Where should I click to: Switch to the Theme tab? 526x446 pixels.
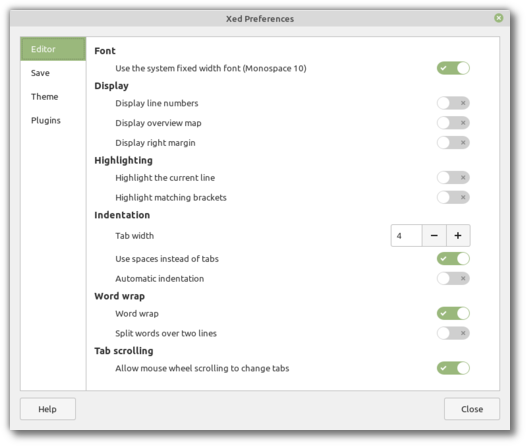[x=53, y=97]
